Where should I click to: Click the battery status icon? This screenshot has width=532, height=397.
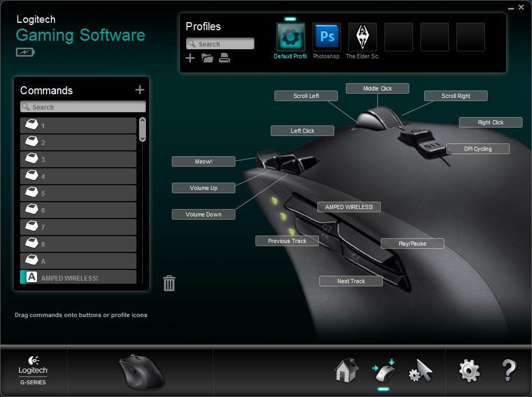point(25,52)
